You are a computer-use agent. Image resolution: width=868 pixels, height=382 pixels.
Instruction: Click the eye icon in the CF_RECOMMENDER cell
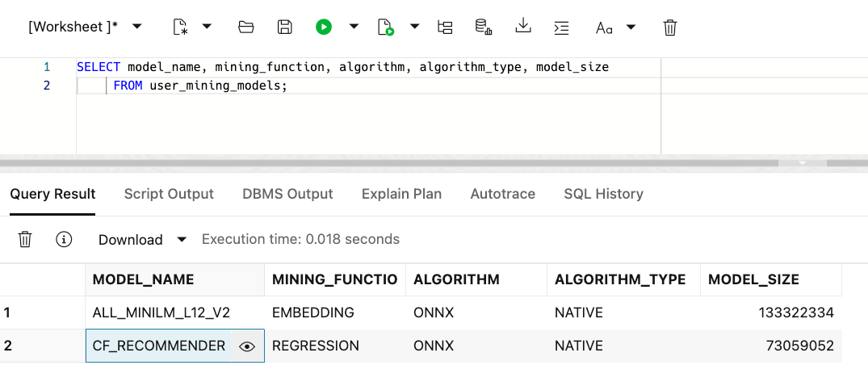pyautogui.click(x=247, y=346)
